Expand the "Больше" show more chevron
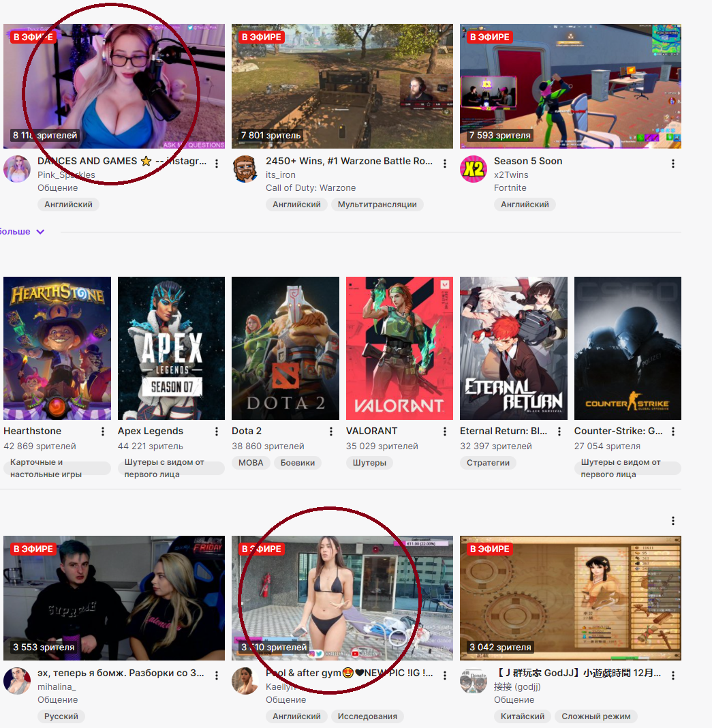Viewport: 712px width, 728px height. 40,232
